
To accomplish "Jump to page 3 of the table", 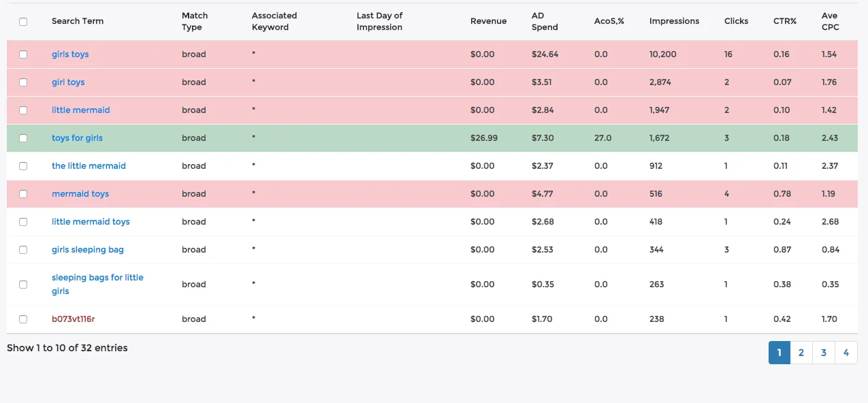I will tap(824, 353).
